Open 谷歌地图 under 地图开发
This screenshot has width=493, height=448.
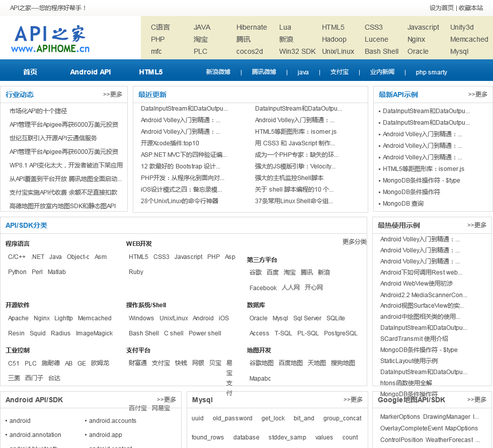pyautogui.click(x=261, y=363)
